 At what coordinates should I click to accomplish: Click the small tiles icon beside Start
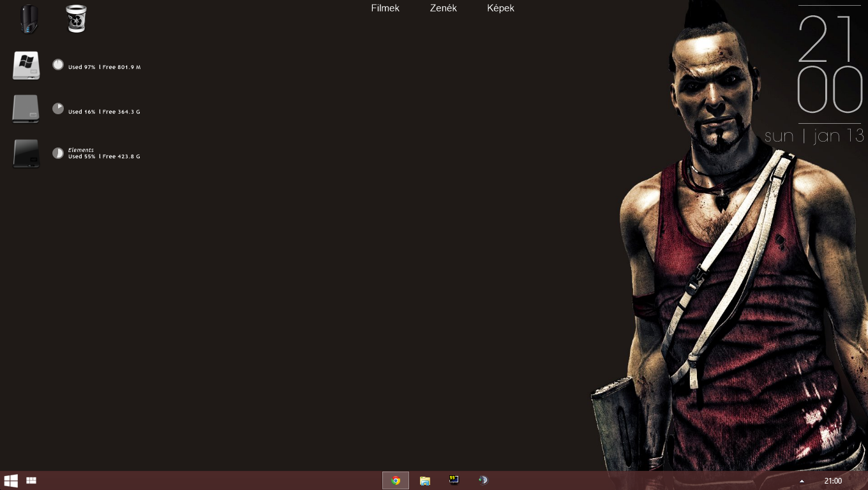point(31,480)
